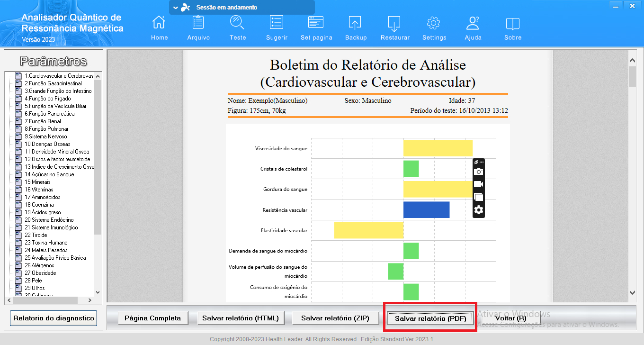Screen dimensions: 644x345
Task: Start recording with the video camera icon
Action: (479, 184)
